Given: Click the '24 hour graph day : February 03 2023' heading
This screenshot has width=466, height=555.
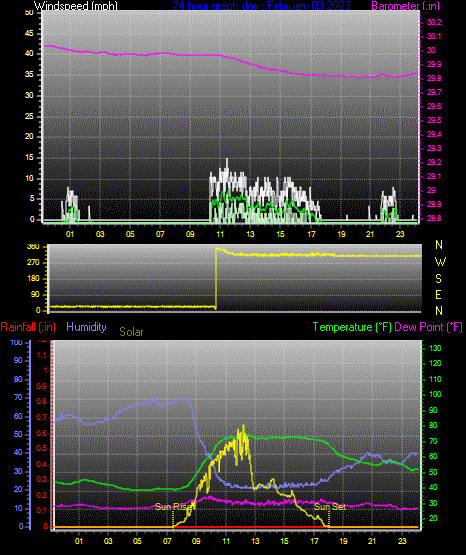Looking at the screenshot, I should [261, 6].
